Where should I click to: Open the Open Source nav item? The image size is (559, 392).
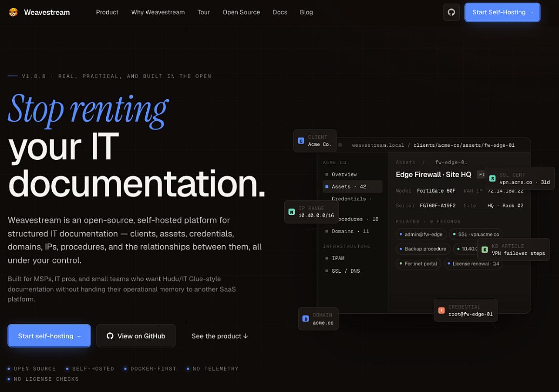pyautogui.click(x=241, y=12)
